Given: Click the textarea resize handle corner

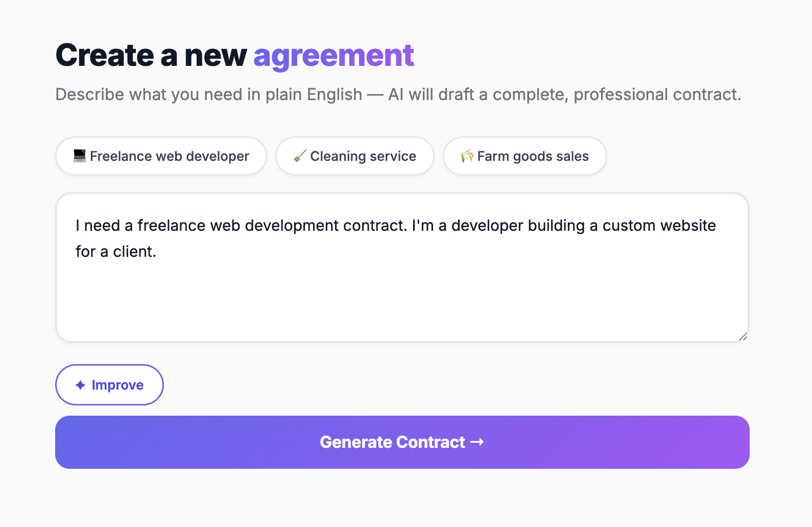Looking at the screenshot, I should (743, 337).
